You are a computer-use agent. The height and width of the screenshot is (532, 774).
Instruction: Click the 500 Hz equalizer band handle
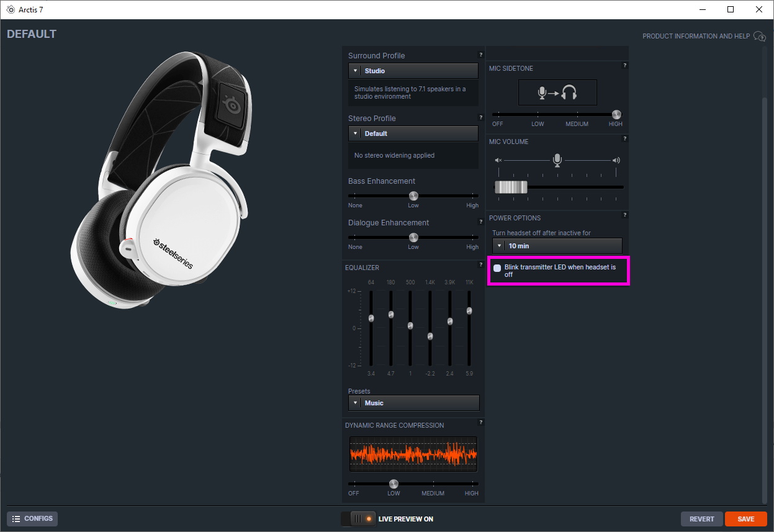pos(410,326)
